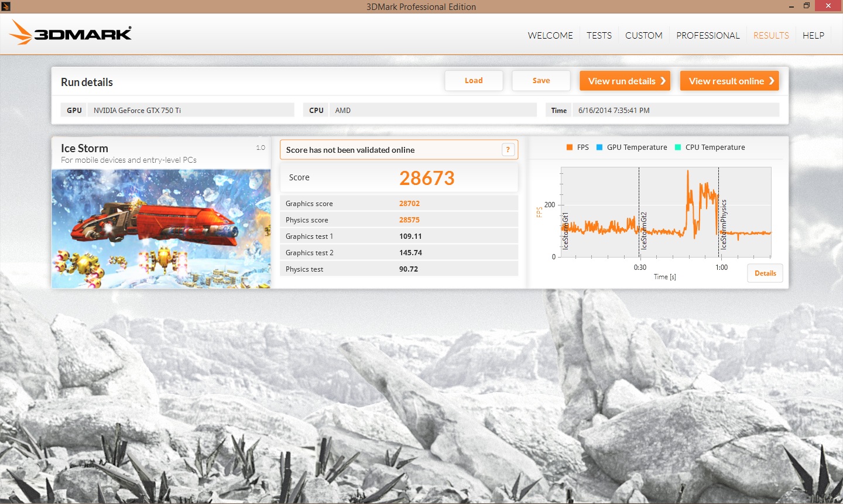
Task: Click the Save button
Action: pos(541,81)
